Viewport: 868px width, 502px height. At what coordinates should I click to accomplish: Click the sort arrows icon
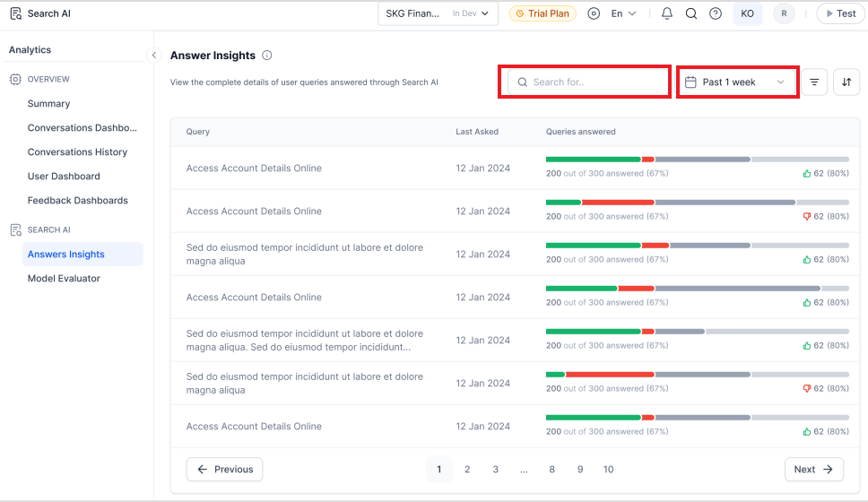(846, 82)
